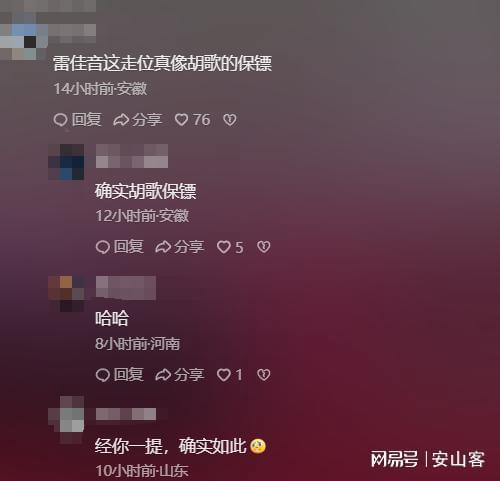
Task: Like the comment with 76 likes
Action: pos(192,120)
